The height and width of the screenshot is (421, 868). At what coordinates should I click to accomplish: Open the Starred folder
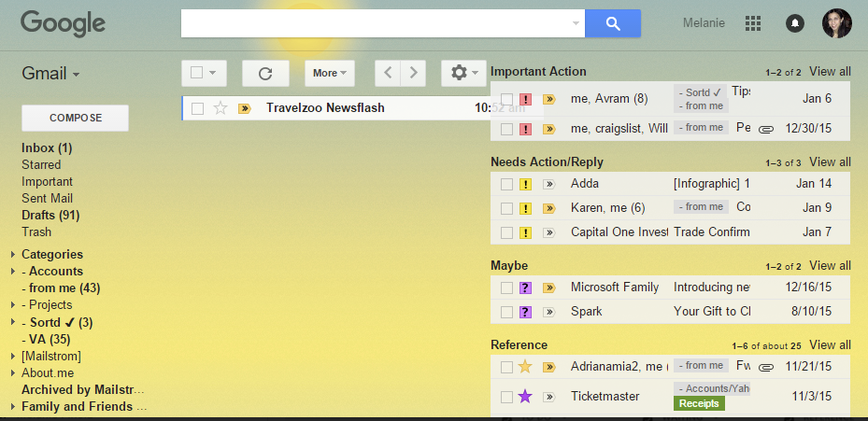41,165
